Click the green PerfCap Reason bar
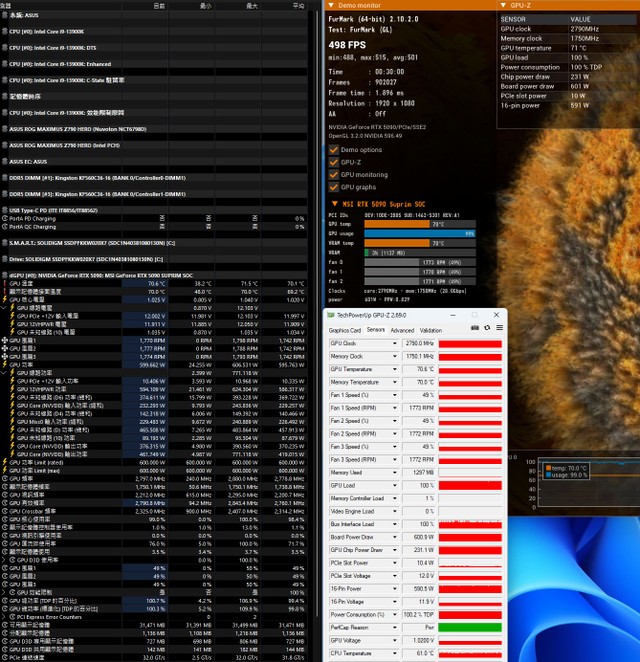 pos(470,627)
